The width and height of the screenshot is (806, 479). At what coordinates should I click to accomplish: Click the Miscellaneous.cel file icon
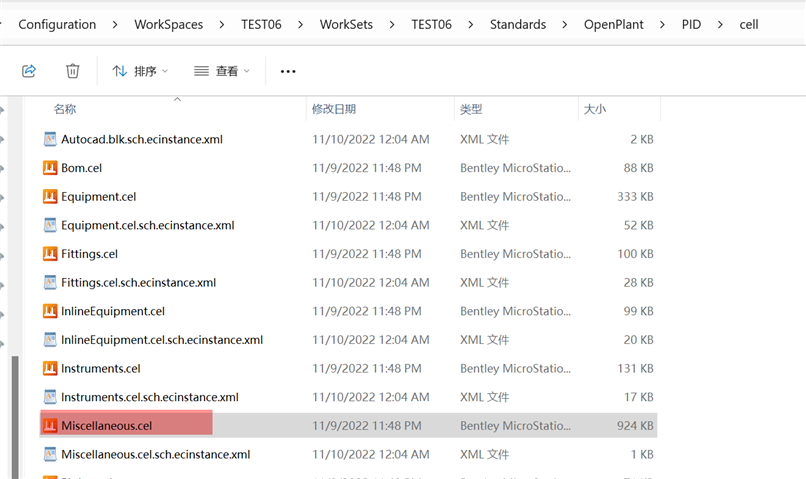(50, 426)
